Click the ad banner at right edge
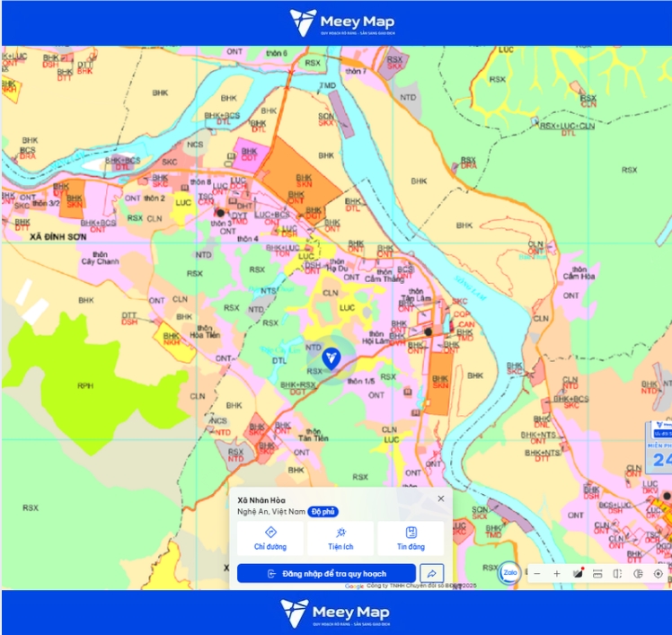The image size is (672, 635). click(x=659, y=447)
